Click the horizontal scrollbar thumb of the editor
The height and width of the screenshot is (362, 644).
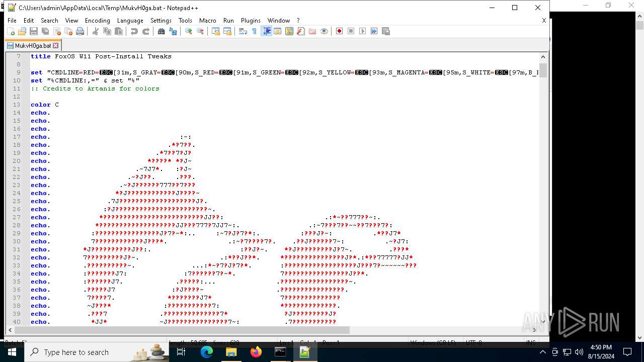[x=182, y=330]
